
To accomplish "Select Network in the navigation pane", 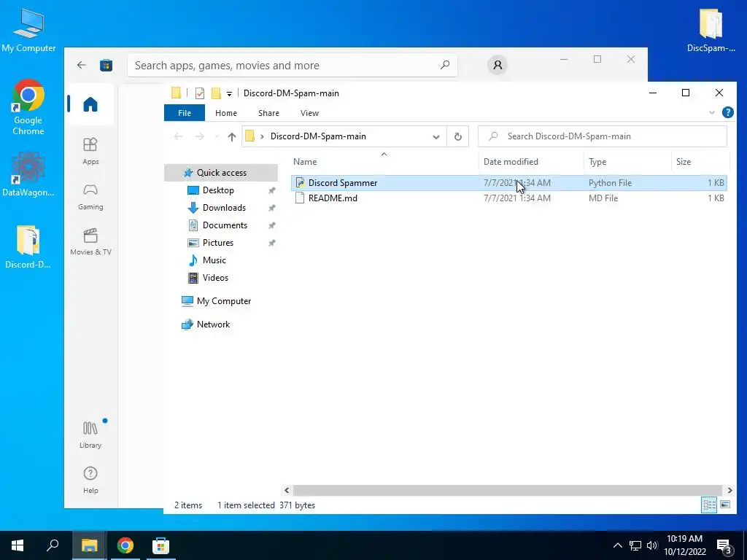I will [213, 324].
